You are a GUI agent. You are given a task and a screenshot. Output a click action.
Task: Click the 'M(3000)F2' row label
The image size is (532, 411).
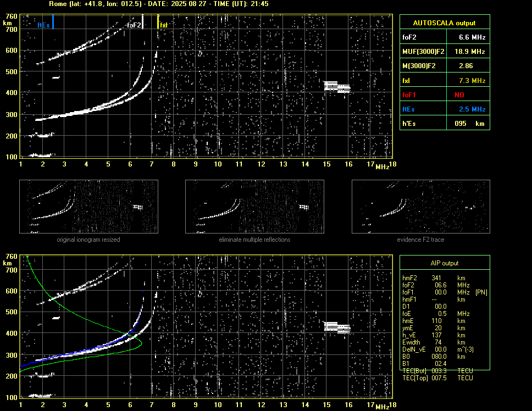click(419, 66)
